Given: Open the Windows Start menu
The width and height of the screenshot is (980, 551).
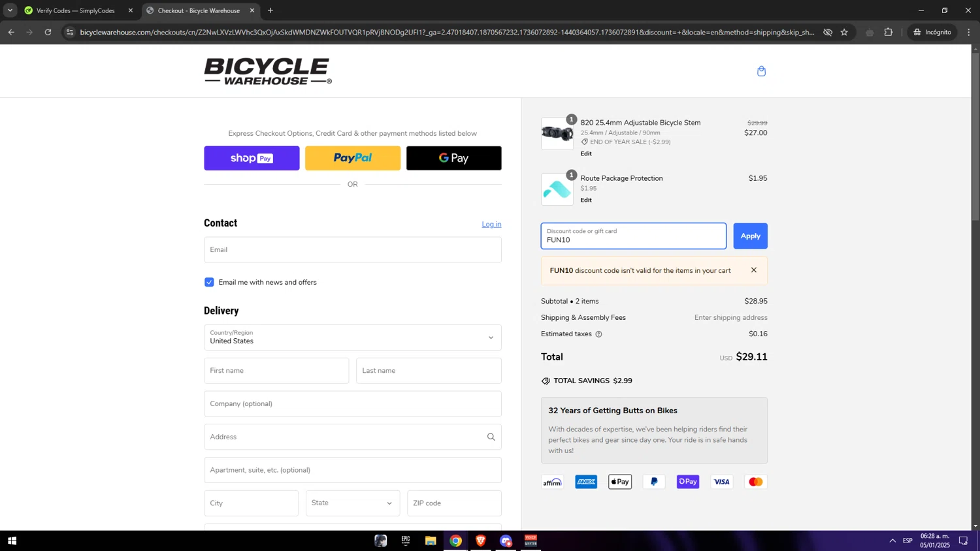Looking at the screenshot, I should pos(12,541).
